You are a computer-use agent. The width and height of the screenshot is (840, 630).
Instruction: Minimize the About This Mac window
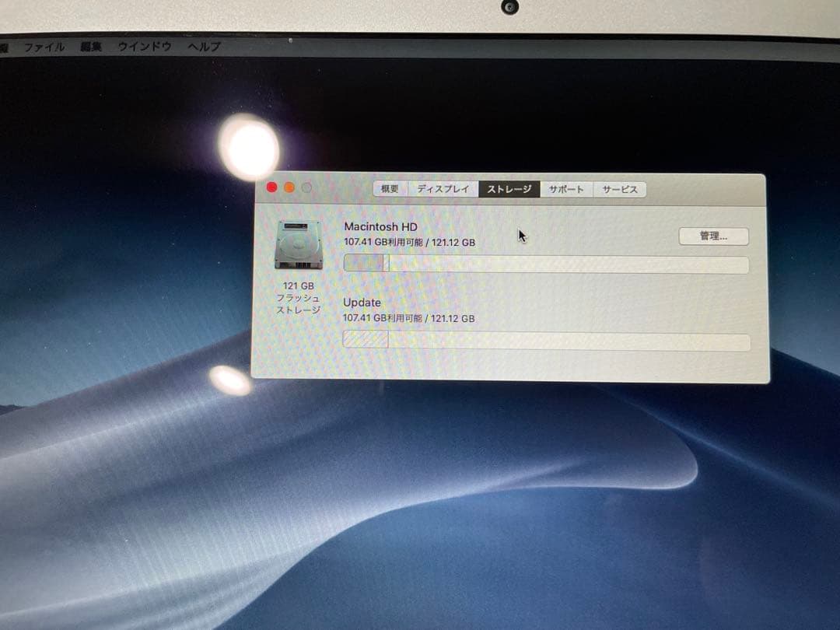(x=289, y=187)
